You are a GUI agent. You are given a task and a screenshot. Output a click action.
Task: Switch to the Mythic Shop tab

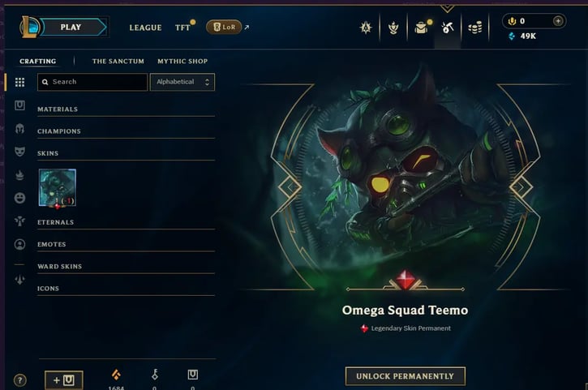pos(182,61)
